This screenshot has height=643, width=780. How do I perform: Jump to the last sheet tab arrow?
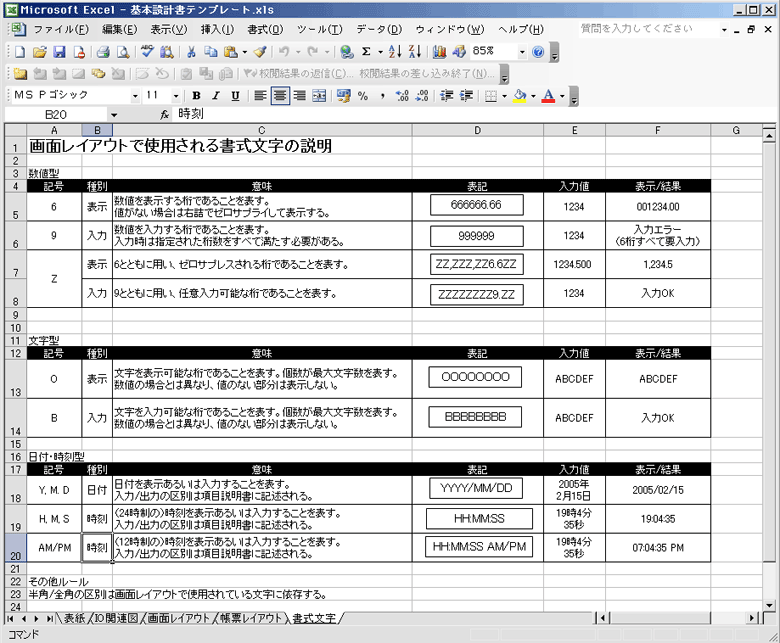click(50, 619)
